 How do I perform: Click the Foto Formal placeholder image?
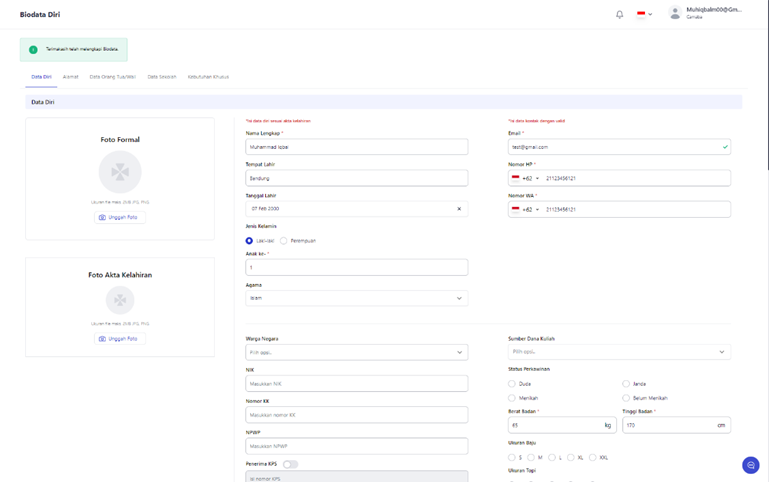(120, 172)
